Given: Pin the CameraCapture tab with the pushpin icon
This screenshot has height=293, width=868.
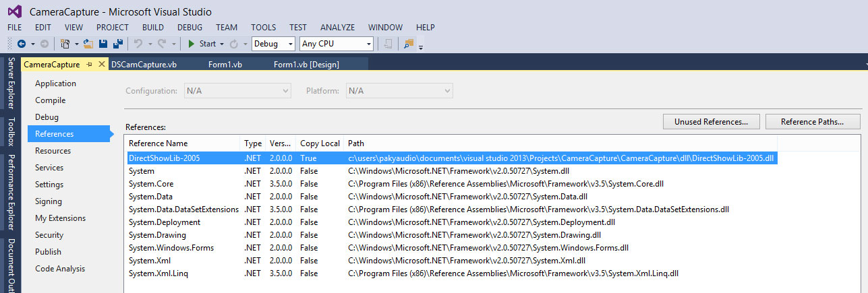Looking at the screenshot, I should (x=90, y=65).
